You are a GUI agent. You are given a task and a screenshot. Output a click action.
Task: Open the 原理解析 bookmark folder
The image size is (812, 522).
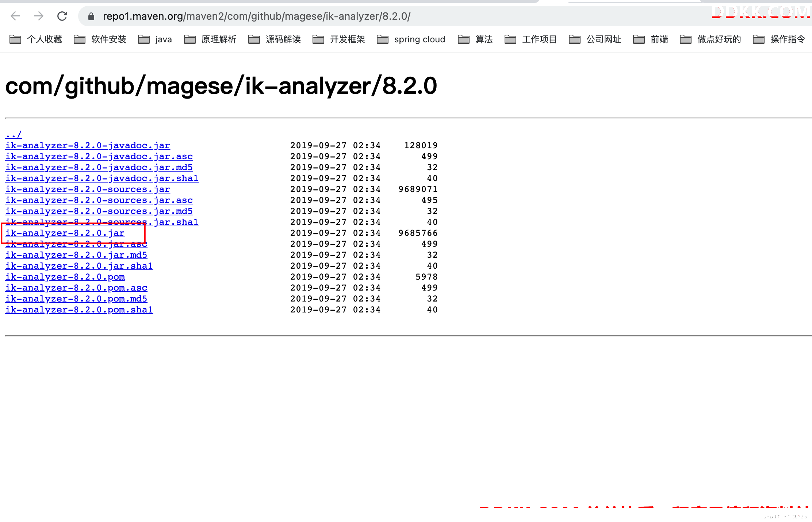click(x=210, y=39)
